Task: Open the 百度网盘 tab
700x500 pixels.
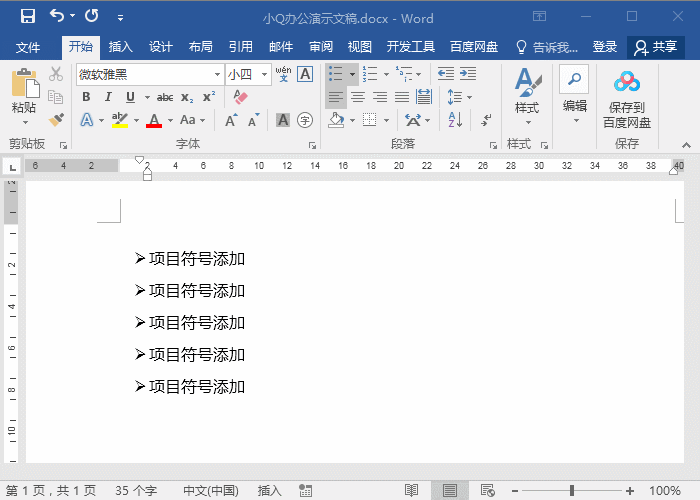Action: pyautogui.click(x=474, y=46)
